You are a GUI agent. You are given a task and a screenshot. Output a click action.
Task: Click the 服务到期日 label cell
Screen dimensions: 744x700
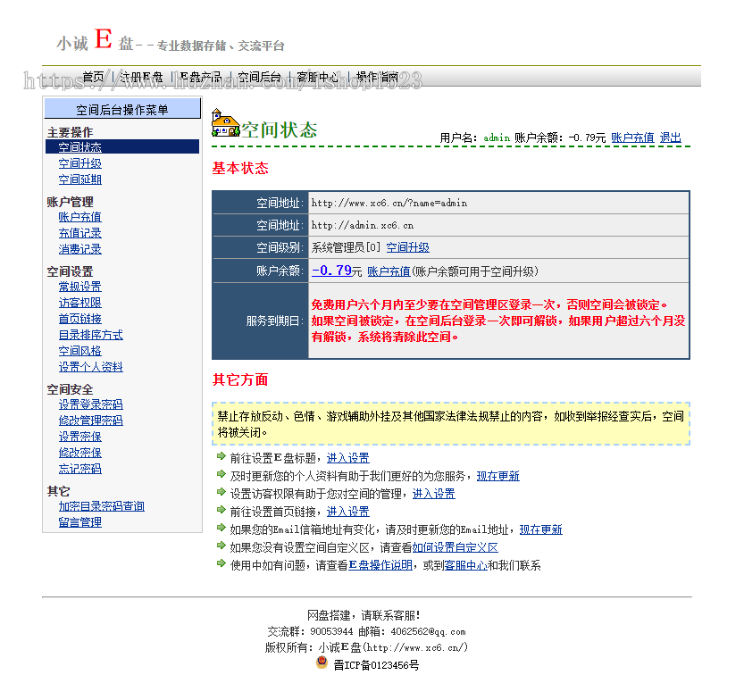261,321
